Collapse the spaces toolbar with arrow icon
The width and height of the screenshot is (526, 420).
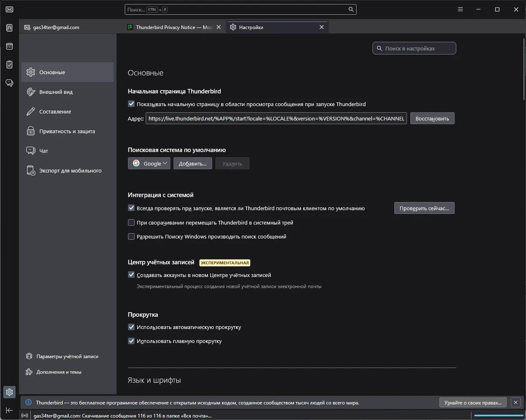(x=9, y=410)
